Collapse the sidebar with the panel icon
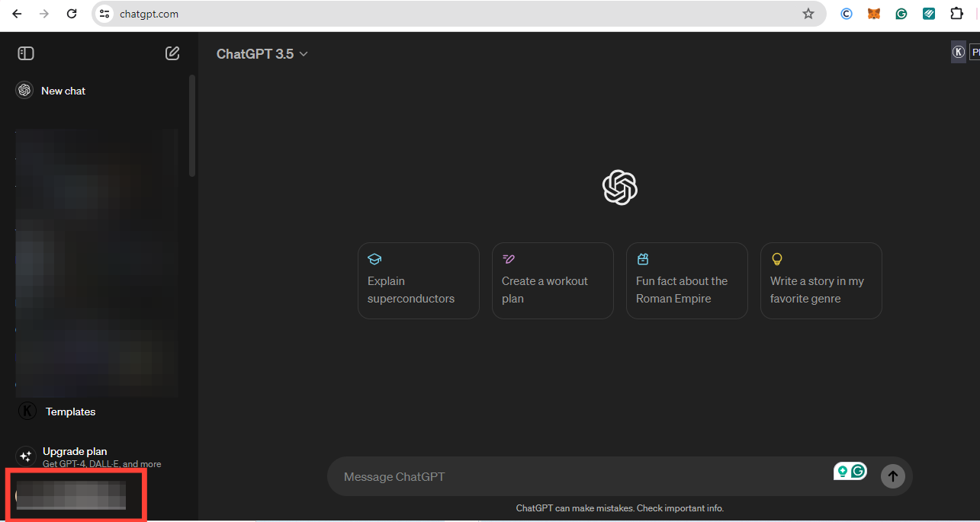This screenshot has width=980, height=522. 26,53
